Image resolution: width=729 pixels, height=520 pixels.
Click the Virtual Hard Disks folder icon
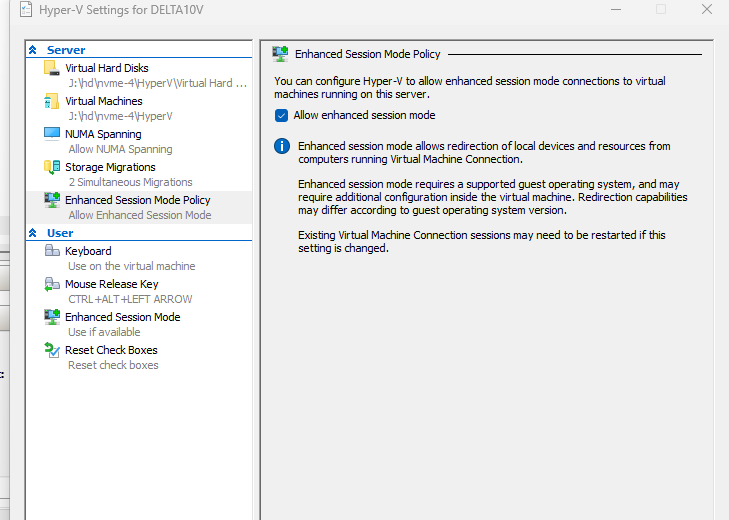(x=52, y=68)
